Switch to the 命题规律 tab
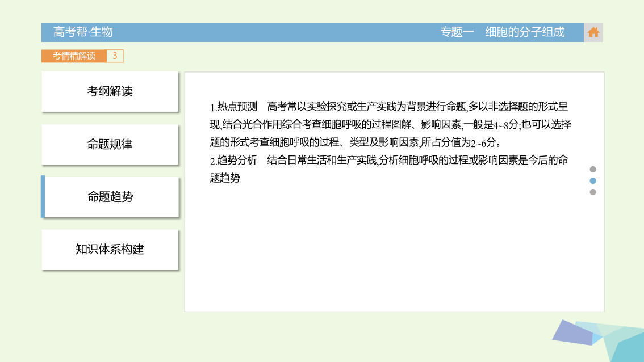This screenshot has height=362, width=644. 110,145
